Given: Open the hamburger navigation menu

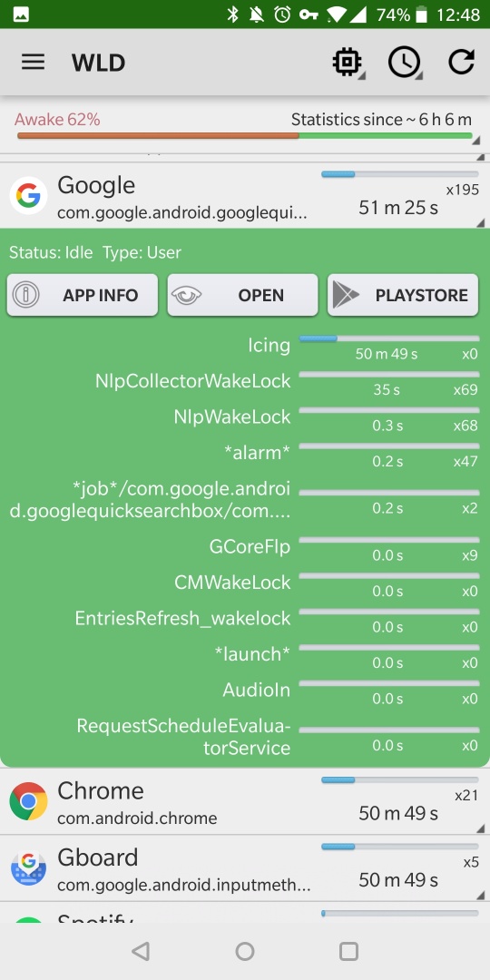Looking at the screenshot, I should (x=34, y=62).
